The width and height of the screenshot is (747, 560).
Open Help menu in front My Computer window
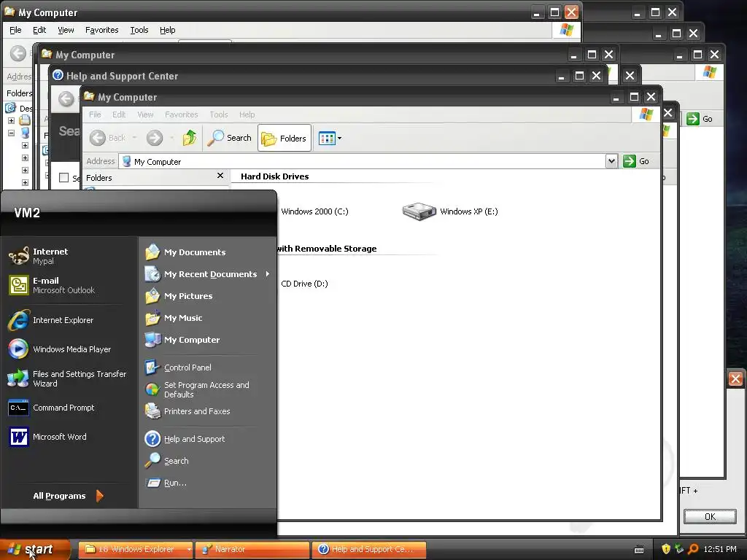247,114
